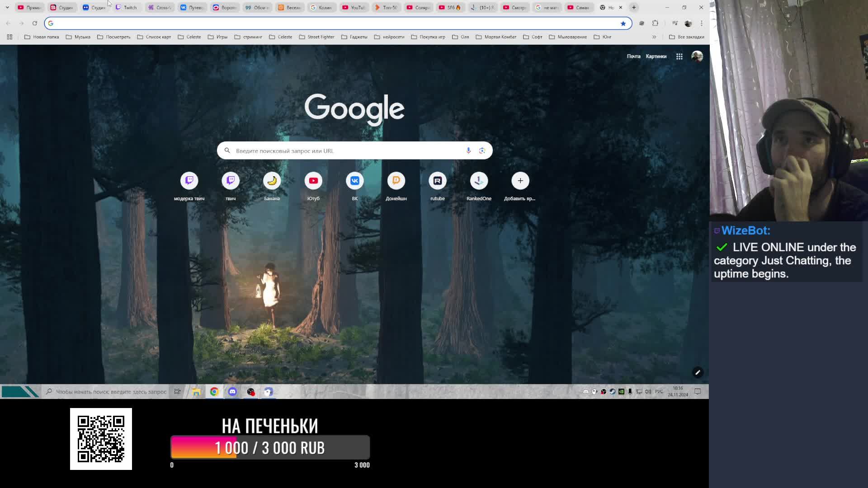
Task: Open a new browser tab
Action: tap(634, 7)
